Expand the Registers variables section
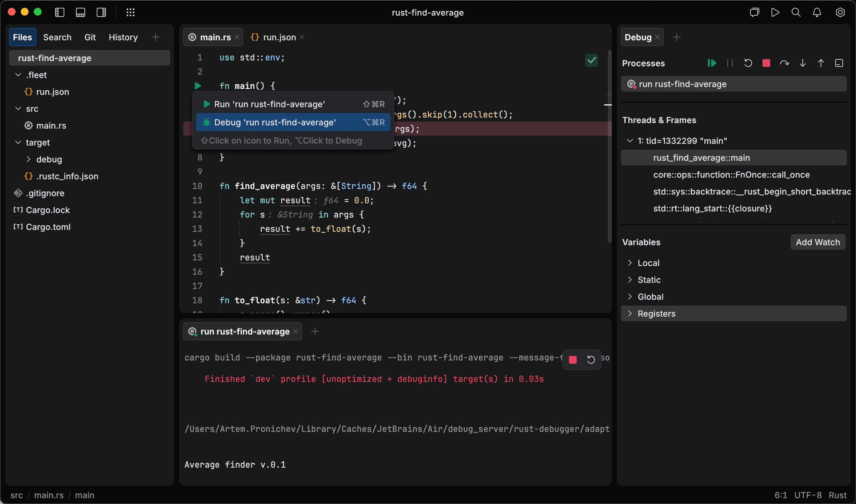 [x=631, y=313]
